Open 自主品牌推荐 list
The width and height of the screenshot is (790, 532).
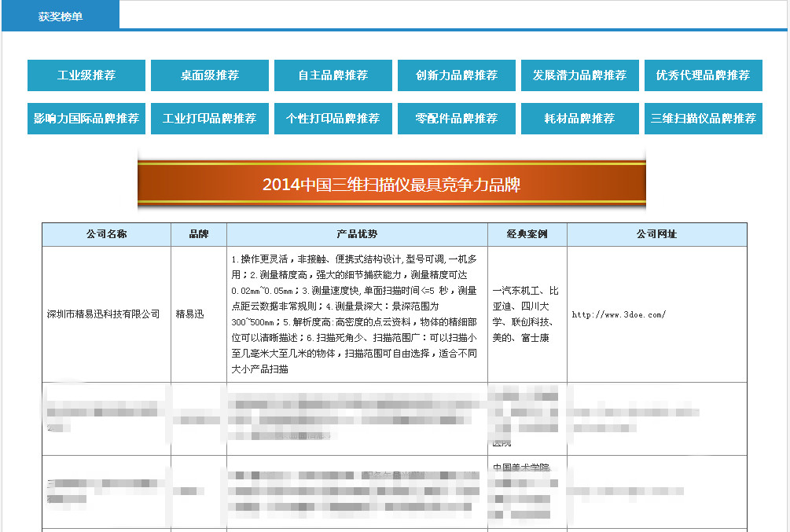(x=333, y=75)
